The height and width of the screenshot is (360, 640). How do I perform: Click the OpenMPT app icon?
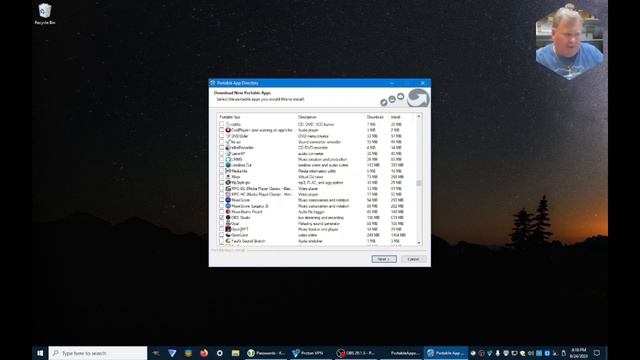click(x=228, y=229)
